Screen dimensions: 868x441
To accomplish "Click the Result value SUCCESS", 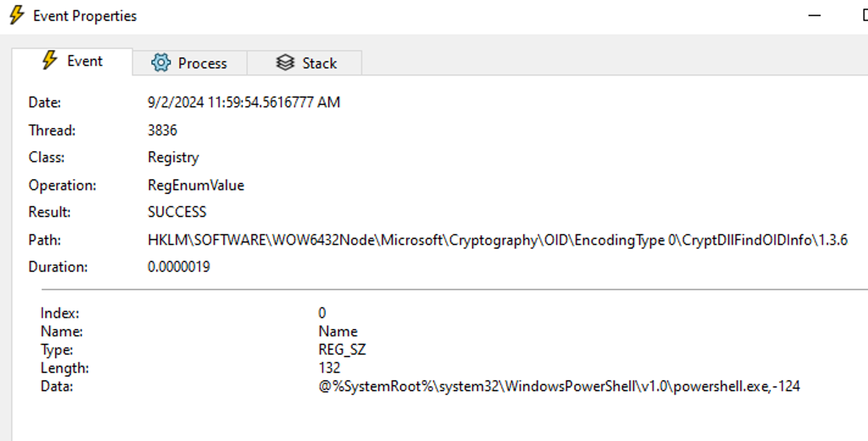I will 177,212.
